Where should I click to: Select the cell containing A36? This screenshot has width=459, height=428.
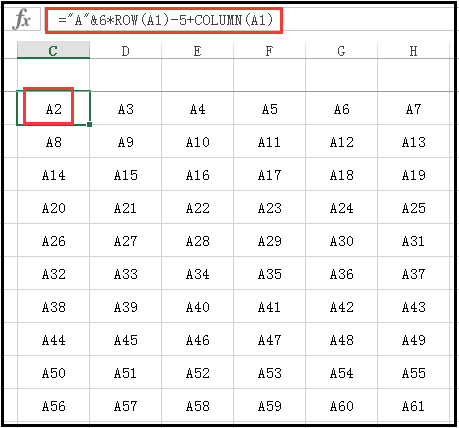click(341, 273)
